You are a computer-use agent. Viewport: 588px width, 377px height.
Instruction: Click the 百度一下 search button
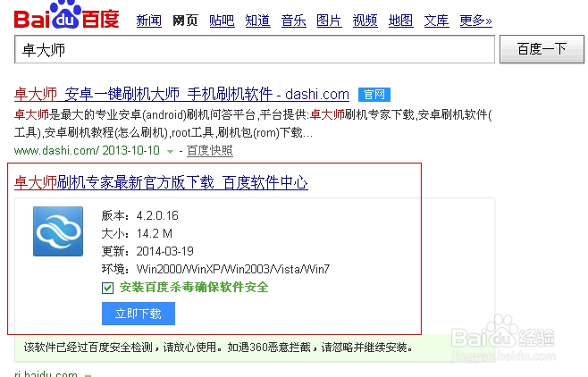542,49
